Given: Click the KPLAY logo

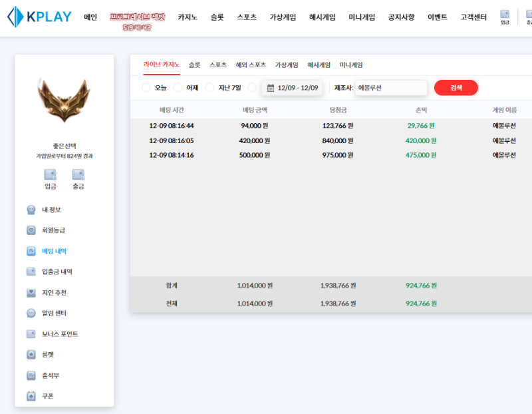Looking at the screenshot, I should click(39, 17).
